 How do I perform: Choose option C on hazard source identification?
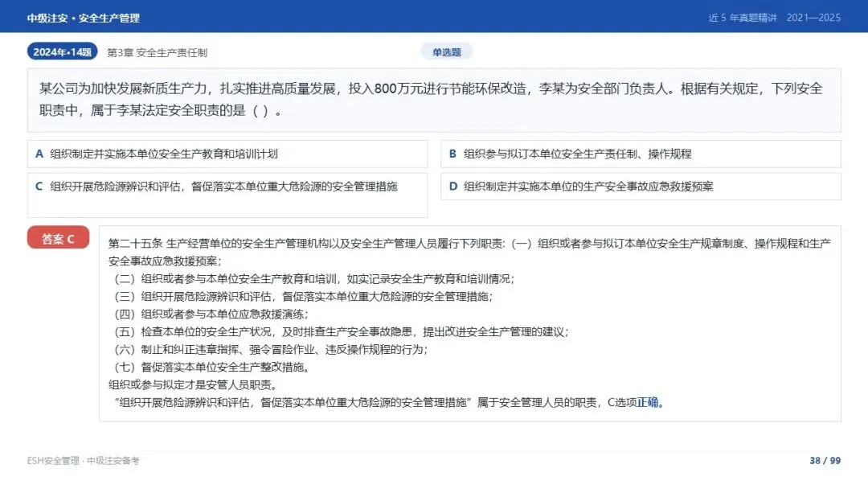[227, 195]
